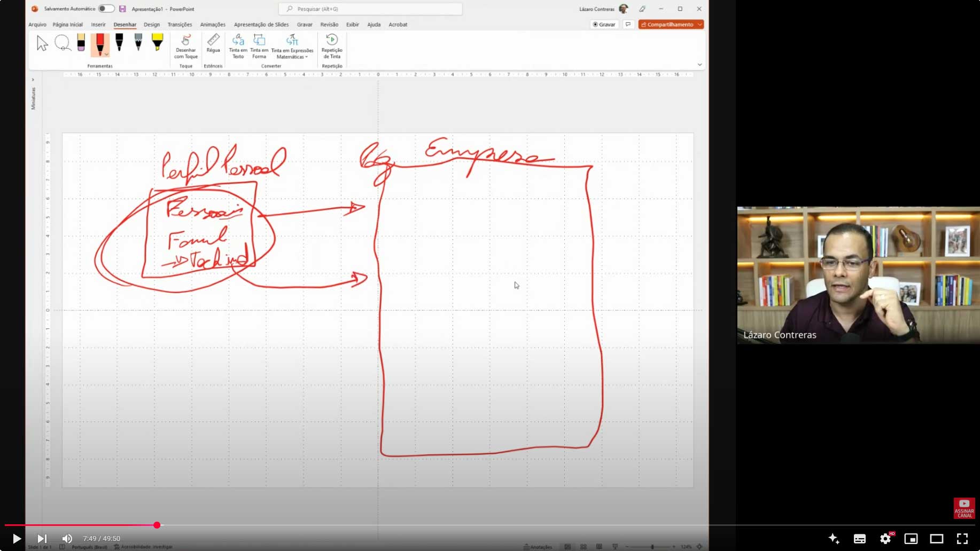
Task: Open the Arquivo menu
Action: 37,25
